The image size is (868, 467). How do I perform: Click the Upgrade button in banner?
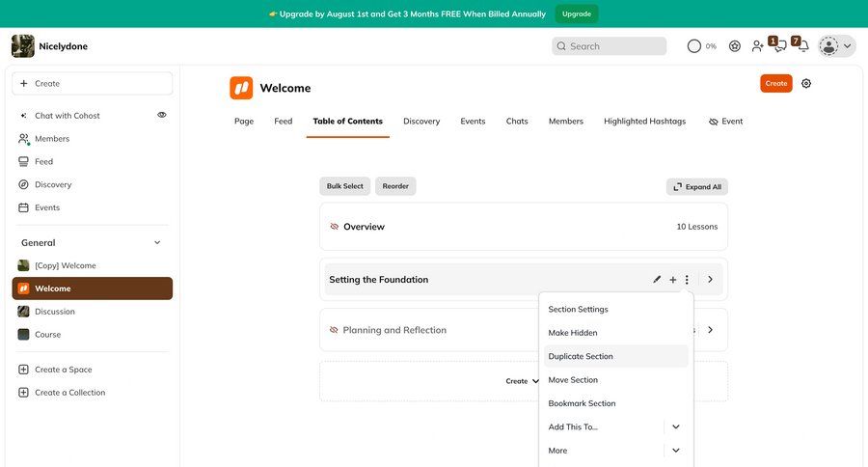point(577,14)
